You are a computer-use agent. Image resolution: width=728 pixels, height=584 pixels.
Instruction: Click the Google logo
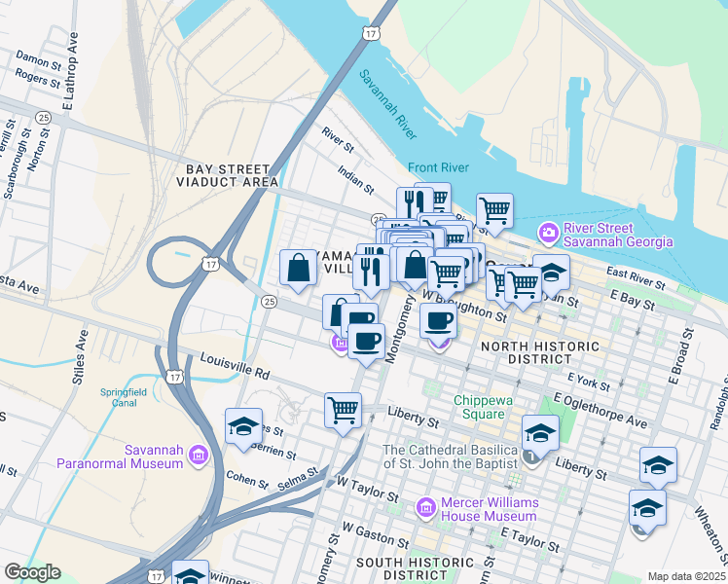tap(32, 572)
